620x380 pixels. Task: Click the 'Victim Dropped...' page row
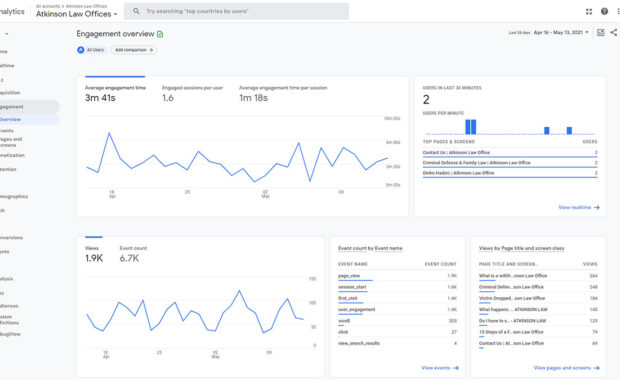point(538,298)
